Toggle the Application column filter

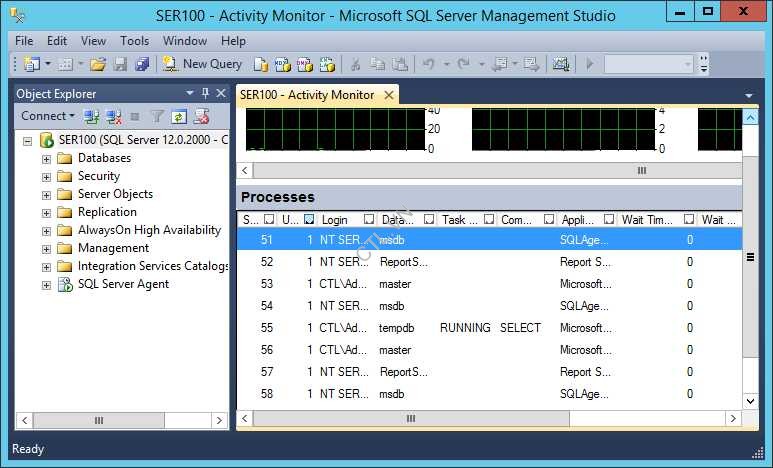(x=609, y=219)
